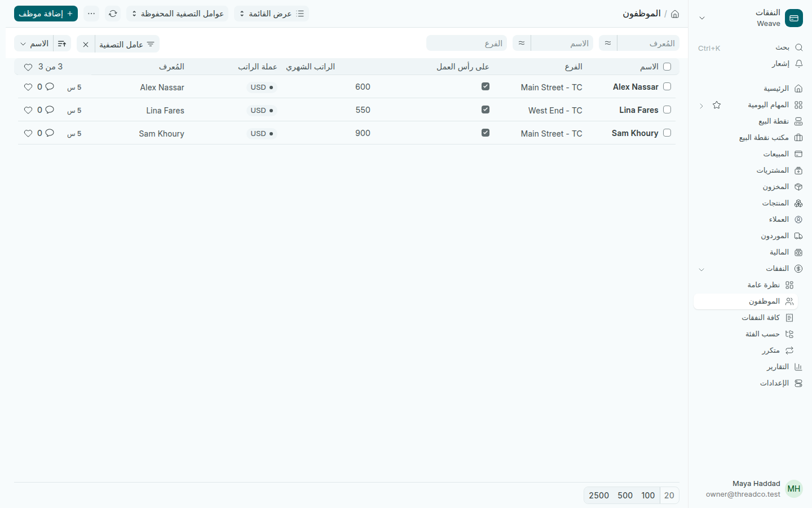This screenshot has height=508, width=812.
Task: Go to التقارير in the sidebar
Action: [x=749, y=367]
